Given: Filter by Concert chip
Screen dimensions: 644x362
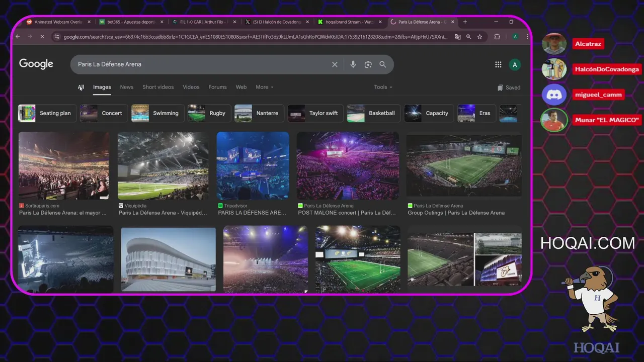Looking at the screenshot, I should click(103, 113).
